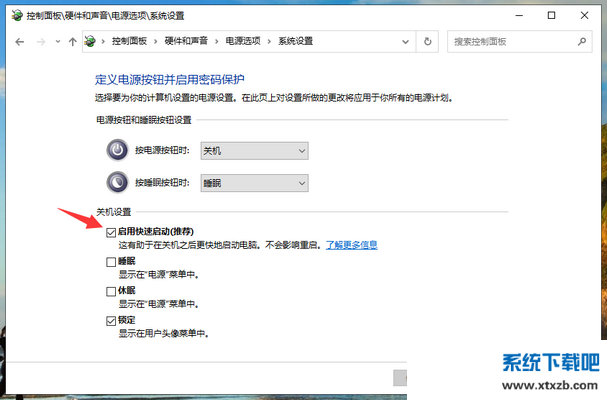The height and width of the screenshot is (400, 607).
Task: Open the 按睡眠按钮时 dropdown showing 睡眠
Action: (254, 182)
